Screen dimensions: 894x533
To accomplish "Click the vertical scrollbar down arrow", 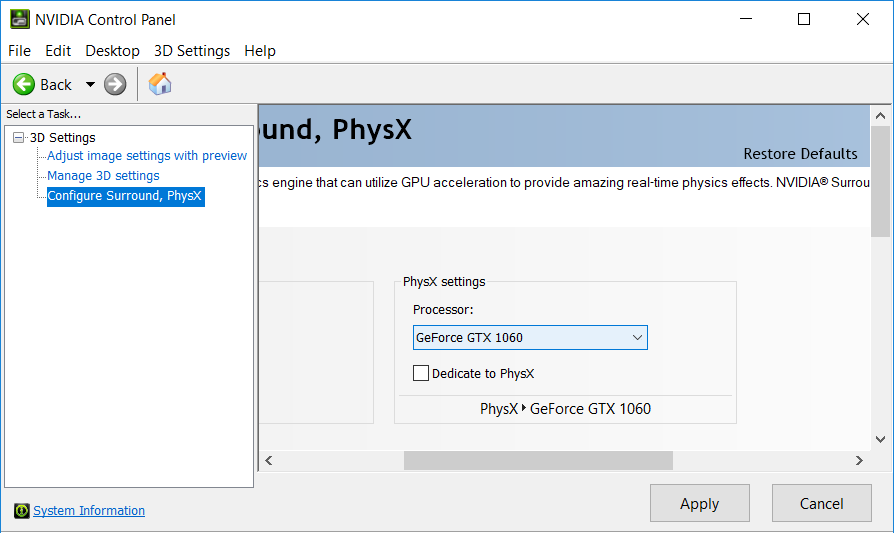I will (x=880, y=439).
